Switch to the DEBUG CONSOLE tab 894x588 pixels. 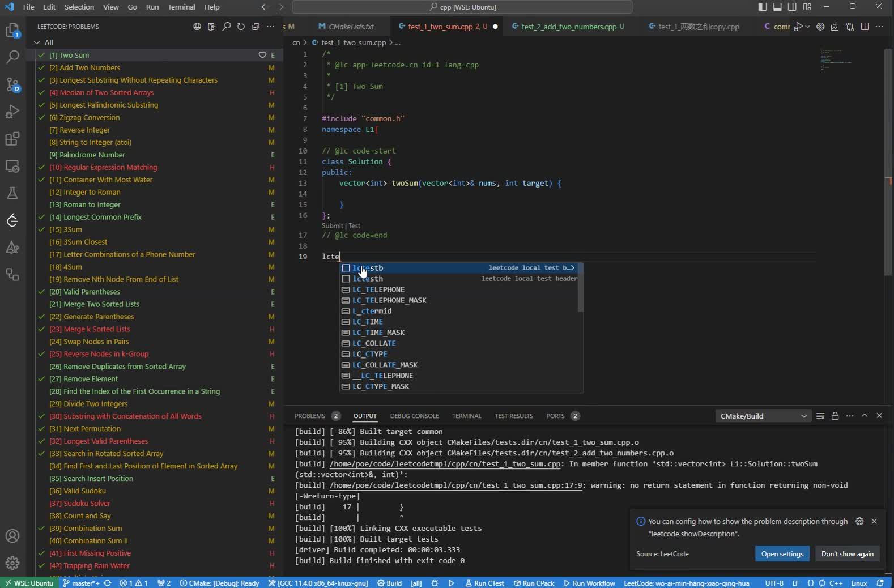[x=414, y=416]
